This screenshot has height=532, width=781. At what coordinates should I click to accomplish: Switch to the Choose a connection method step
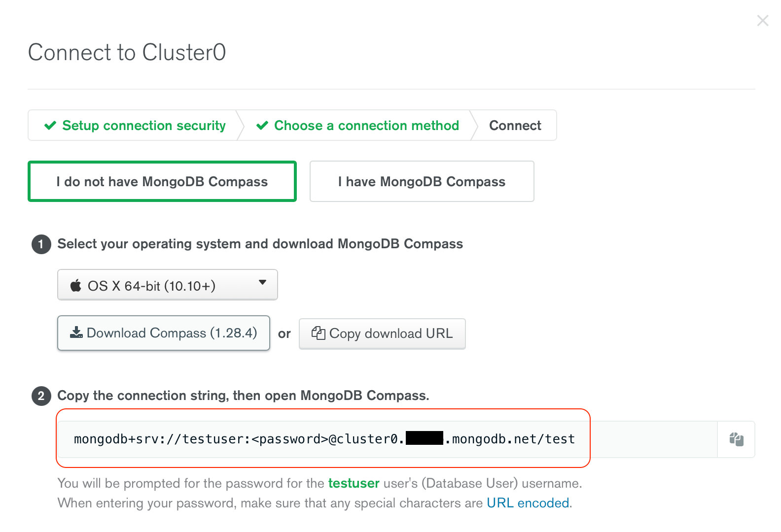tap(366, 125)
